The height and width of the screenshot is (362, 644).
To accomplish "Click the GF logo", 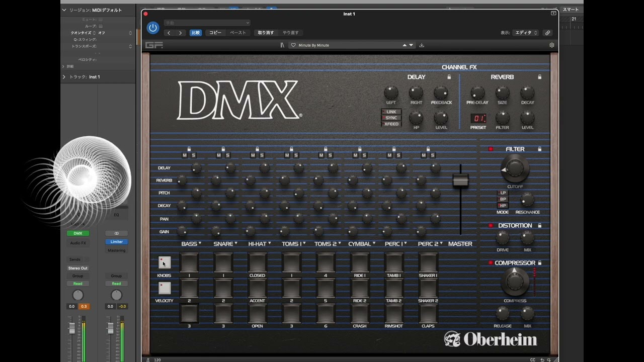I will click(x=154, y=45).
